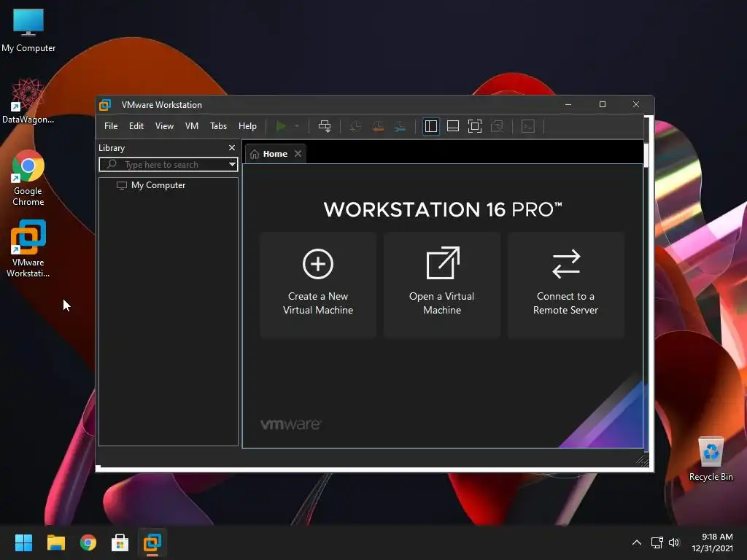Screen dimensions: 747x560
Task: Open the Edit menu
Action: pyautogui.click(x=136, y=126)
